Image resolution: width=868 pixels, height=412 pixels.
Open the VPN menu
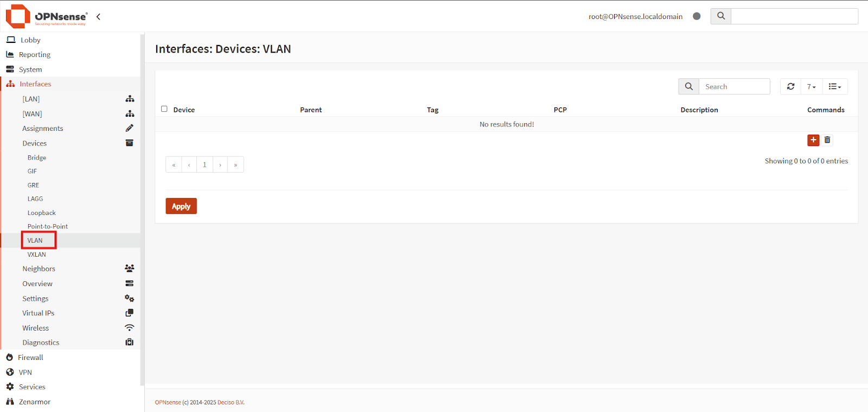(x=25, y=372)
